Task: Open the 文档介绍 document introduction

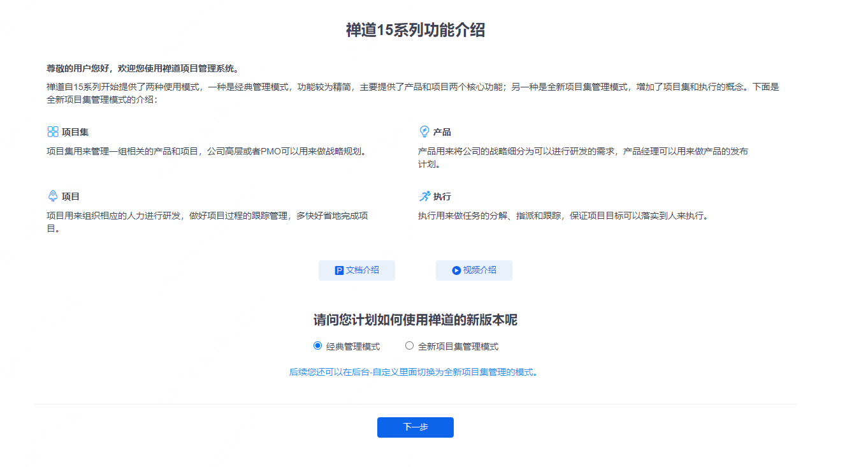Action: click(x=357, y=271)
